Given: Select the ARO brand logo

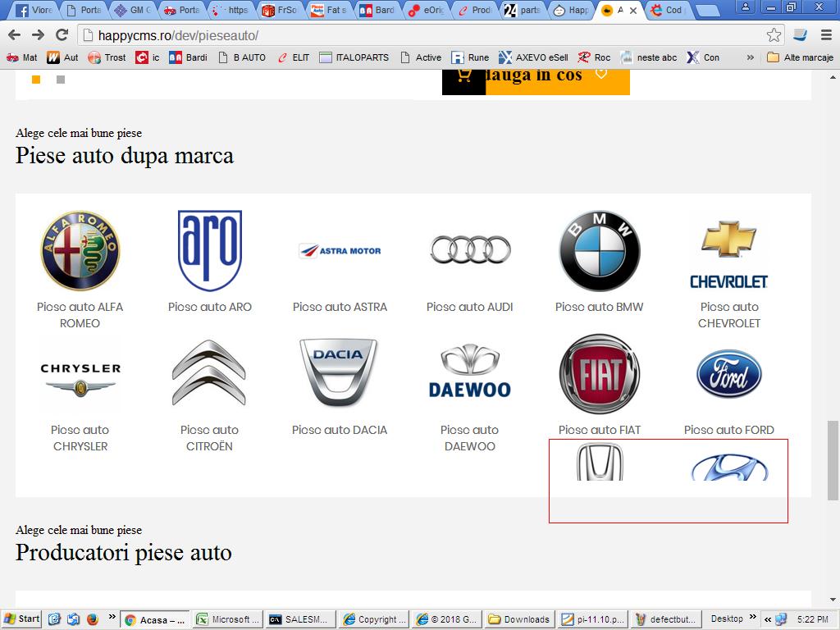Looking at the screenshot, I should (x=210, y=250).
